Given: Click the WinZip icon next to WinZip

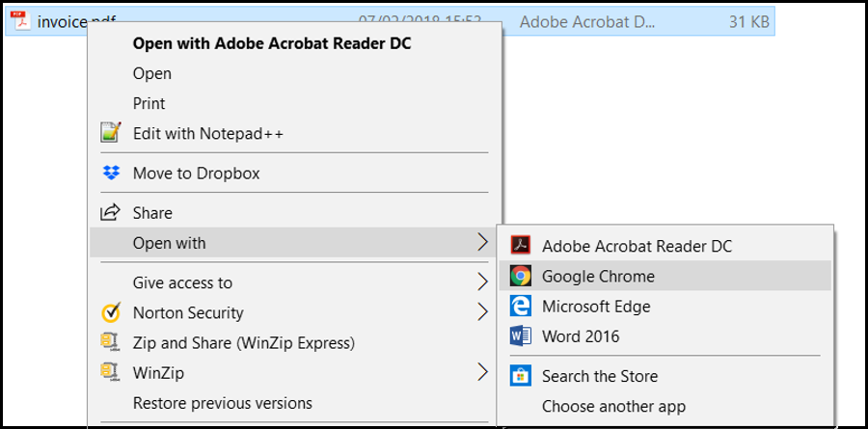Looking at the screenshot, I should [x=112, y=372].
